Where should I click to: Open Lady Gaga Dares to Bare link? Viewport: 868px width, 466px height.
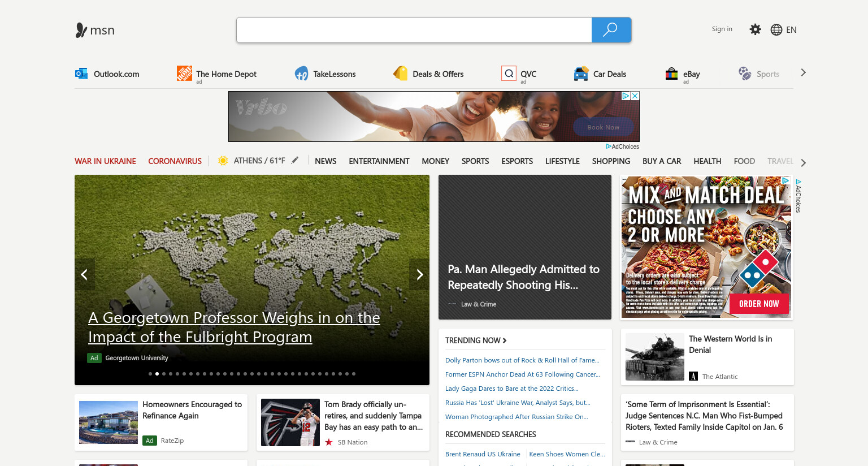[x=512, y=389]
